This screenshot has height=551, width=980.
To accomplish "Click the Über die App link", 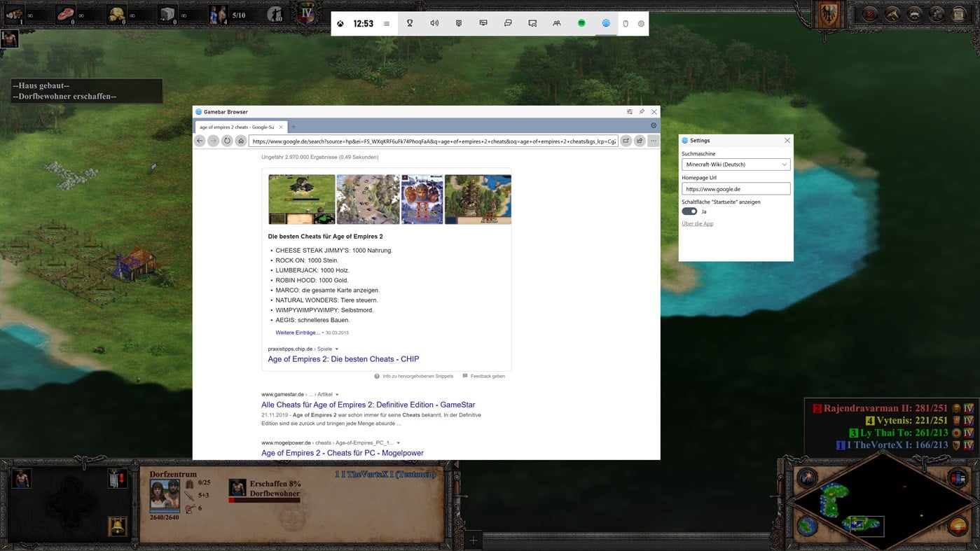I will pos(698,224).
